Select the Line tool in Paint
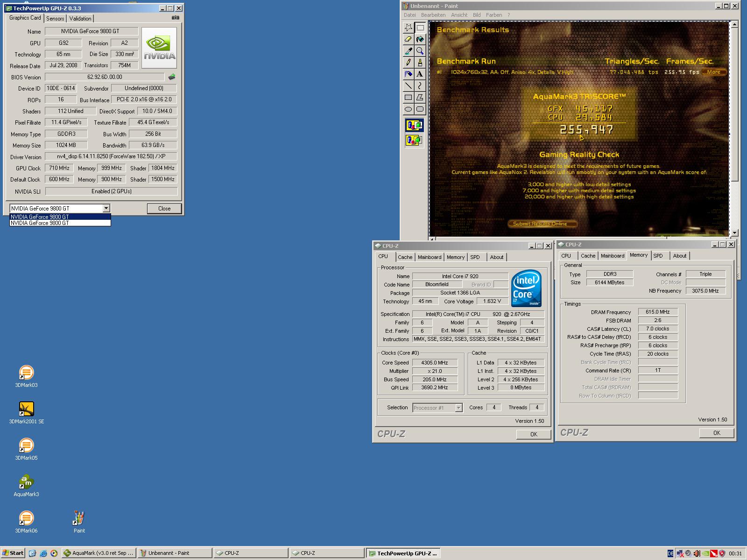This screenshot has height=560, width=747. tap(409, 86)
